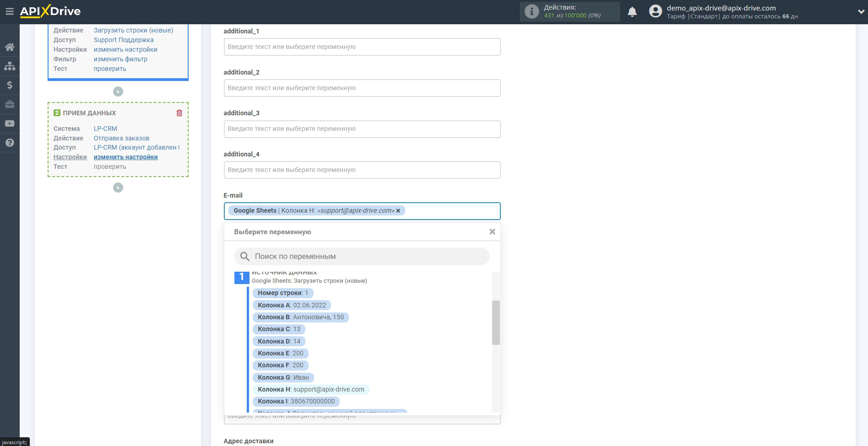Open the briefcase sidebar icon
868x446 pixels.
tap(10, 104)
